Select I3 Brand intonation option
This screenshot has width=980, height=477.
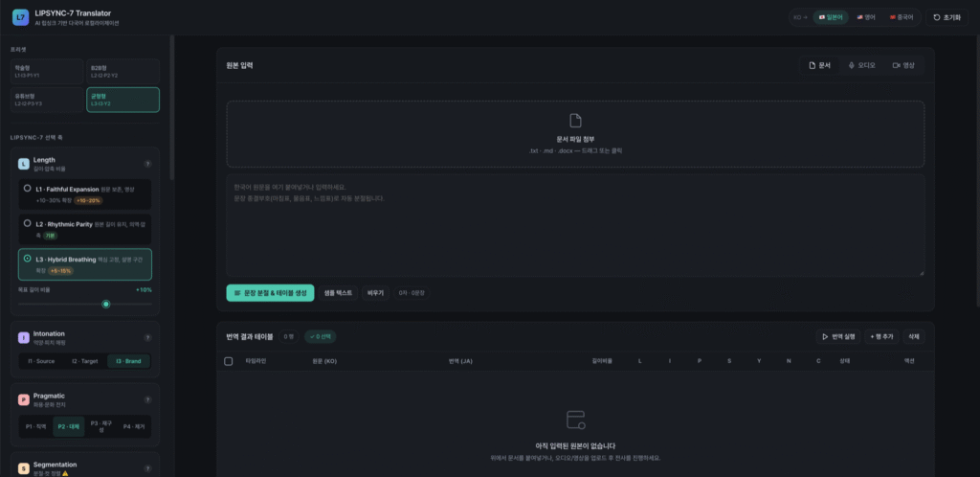click(128, 361)
